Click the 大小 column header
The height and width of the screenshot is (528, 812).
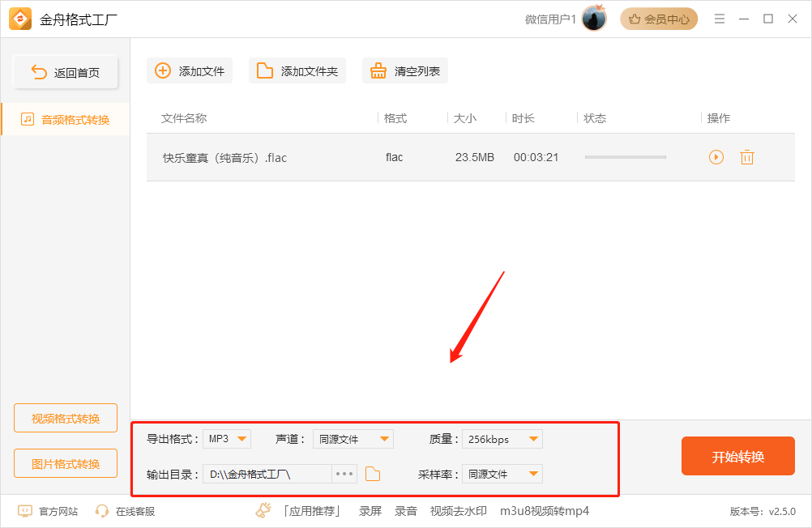464,118
